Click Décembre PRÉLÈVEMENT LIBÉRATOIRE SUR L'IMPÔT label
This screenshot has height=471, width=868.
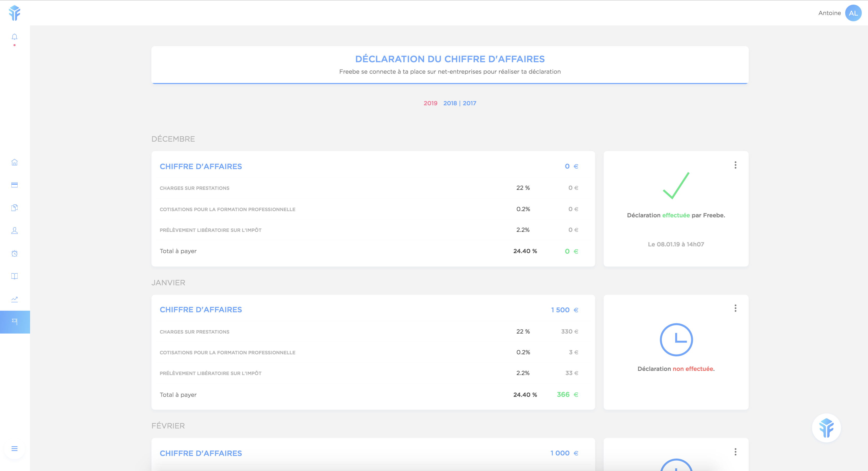point(211,230)
